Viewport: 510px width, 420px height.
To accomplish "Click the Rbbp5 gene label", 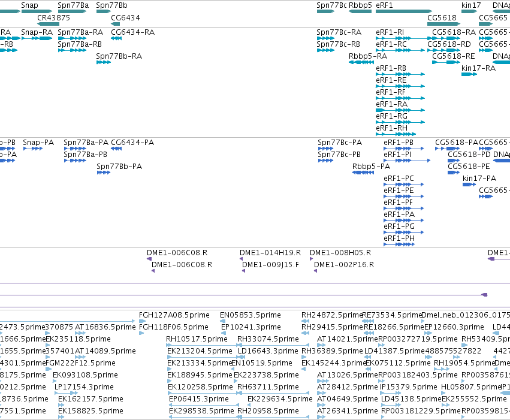I will pos(360,5).
